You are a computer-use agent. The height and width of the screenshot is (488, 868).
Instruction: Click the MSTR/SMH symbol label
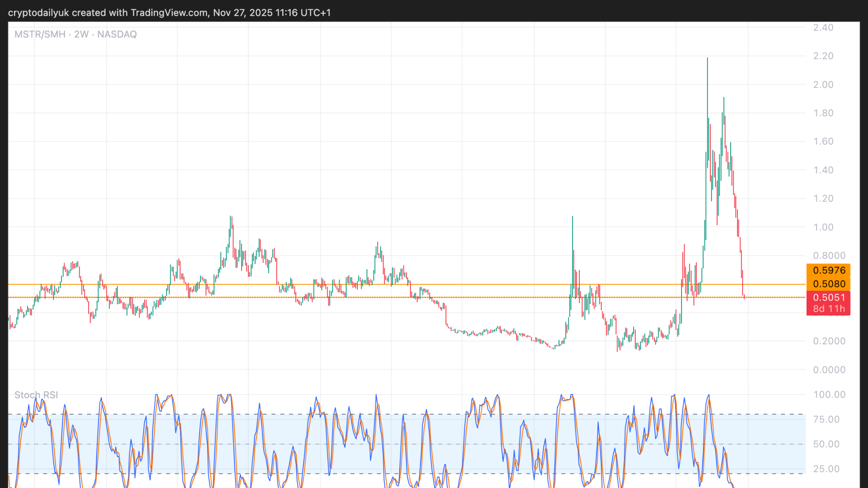click(40, 34)
